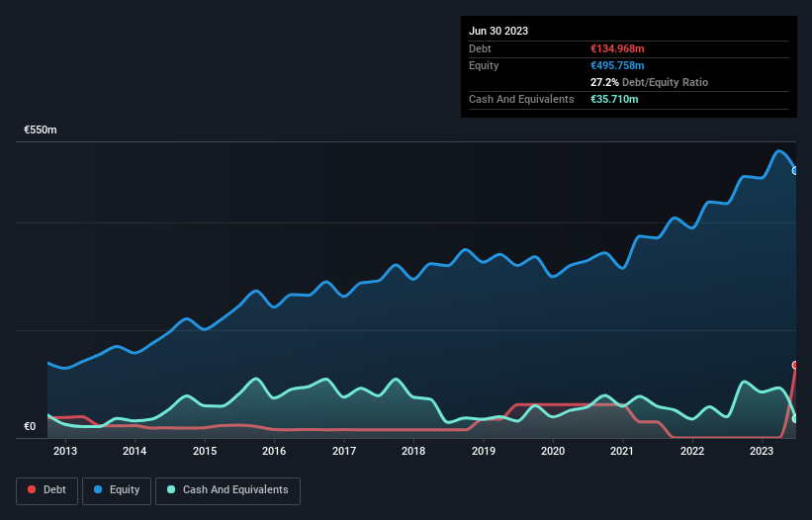
Task: Select the Equity endpoint marker on chart
Action: pyautogui.click(x=795, y=171)
